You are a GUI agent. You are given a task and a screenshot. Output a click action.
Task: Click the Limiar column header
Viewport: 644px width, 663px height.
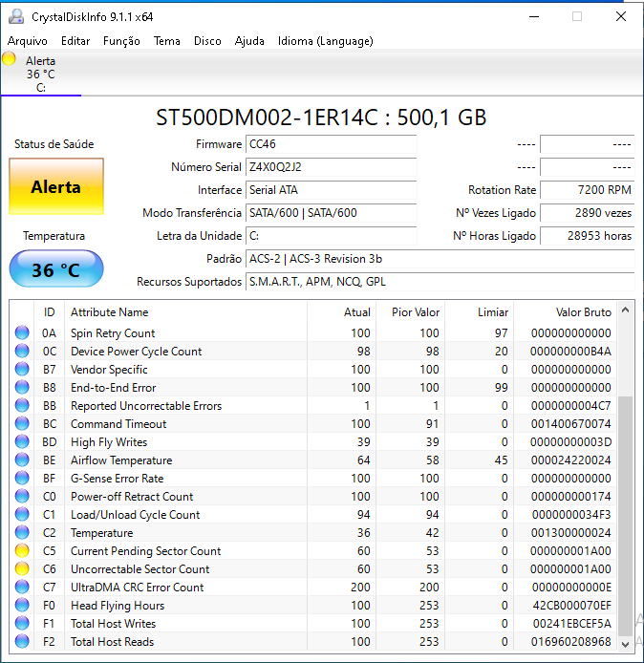pos(480,312)
